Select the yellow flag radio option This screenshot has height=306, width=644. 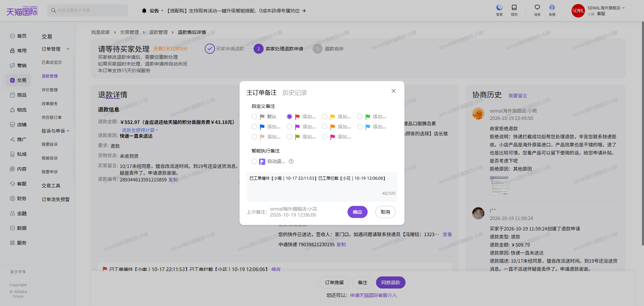[x=325, y=117]
